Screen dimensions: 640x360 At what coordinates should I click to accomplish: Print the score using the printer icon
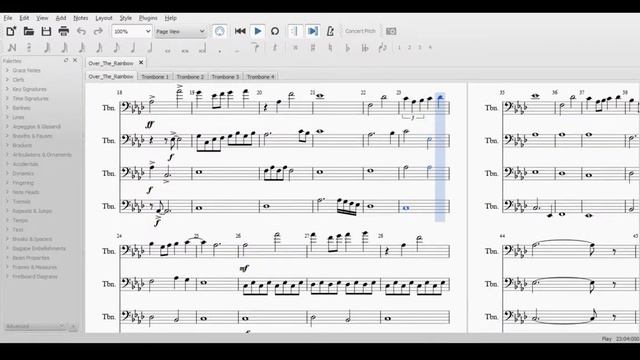[64, 31]
